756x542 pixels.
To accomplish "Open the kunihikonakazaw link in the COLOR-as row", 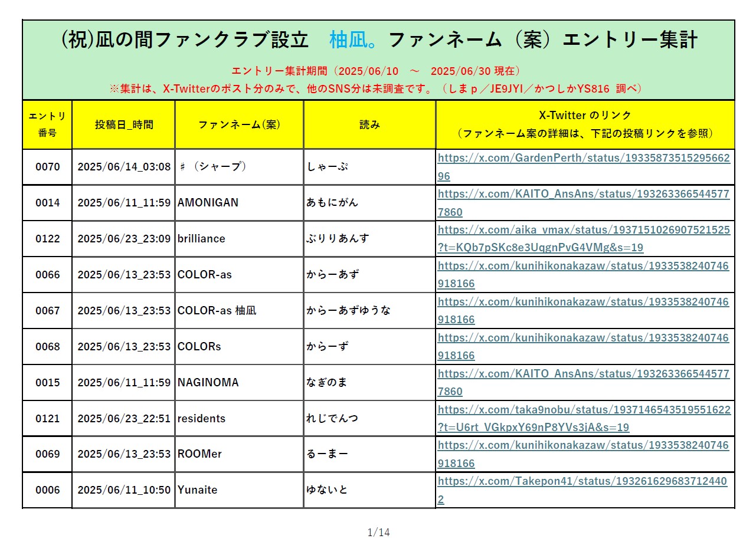I will 584,275.
